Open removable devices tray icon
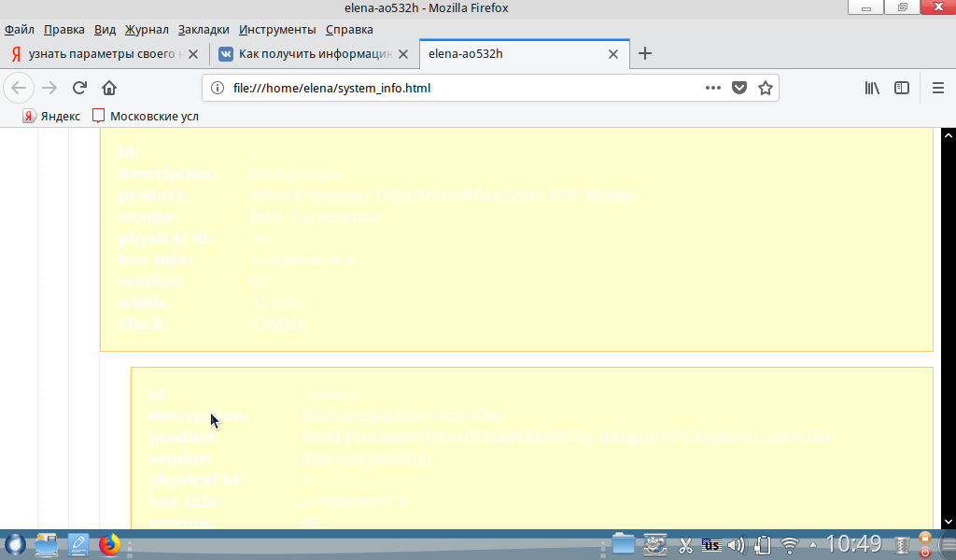Viewport: 956px width, 560px height. [x=763, y=545]
